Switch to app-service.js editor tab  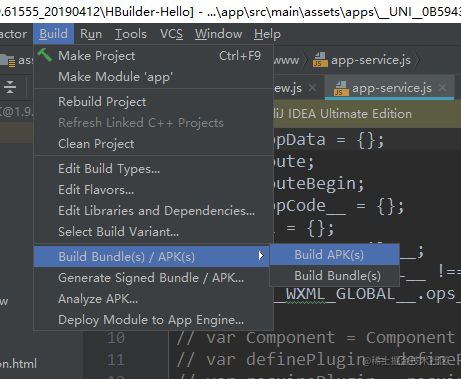[389, 88]
